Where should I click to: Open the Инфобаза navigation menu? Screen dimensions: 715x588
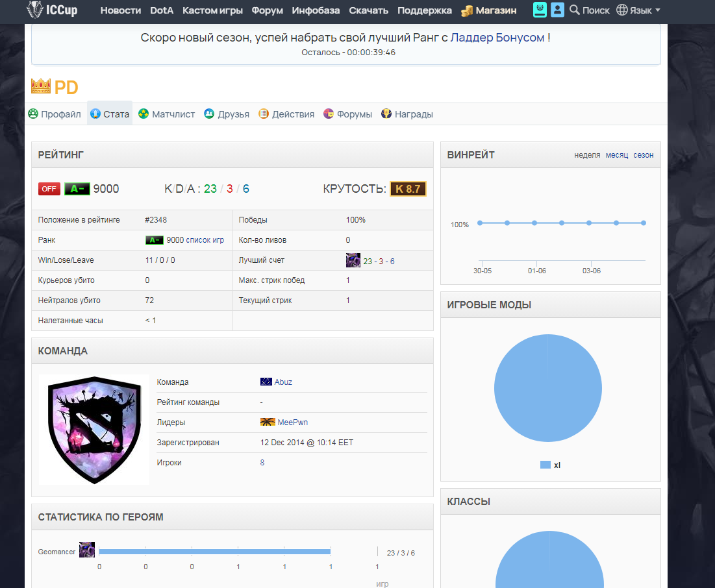point(316,10)
